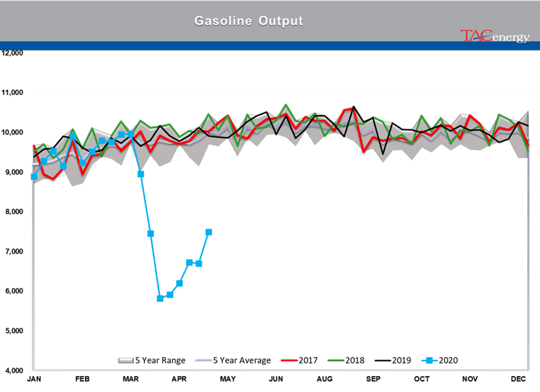Screen dimensions: 540x392
Task: Click the JUN x-axis label
Action: click(x=276, y=379)
